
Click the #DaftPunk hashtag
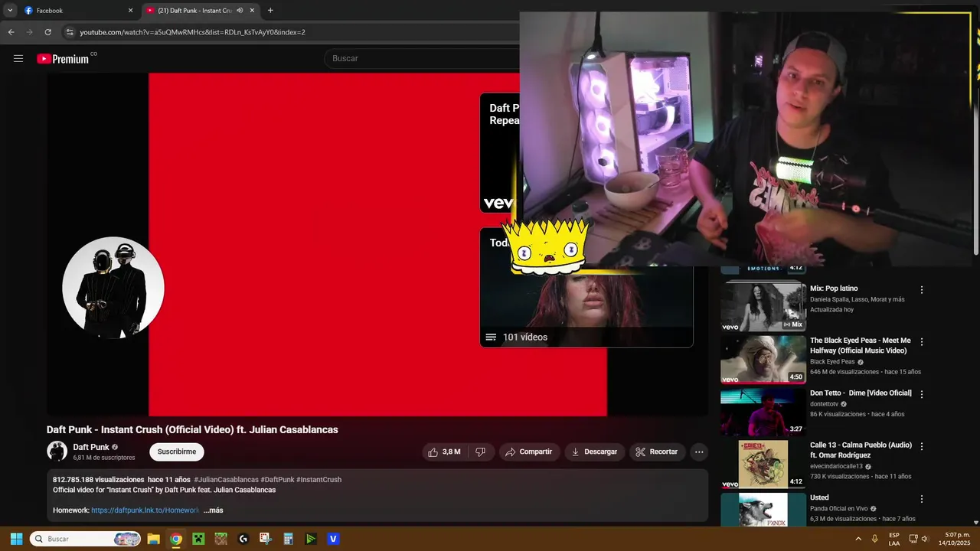point(277,480)
